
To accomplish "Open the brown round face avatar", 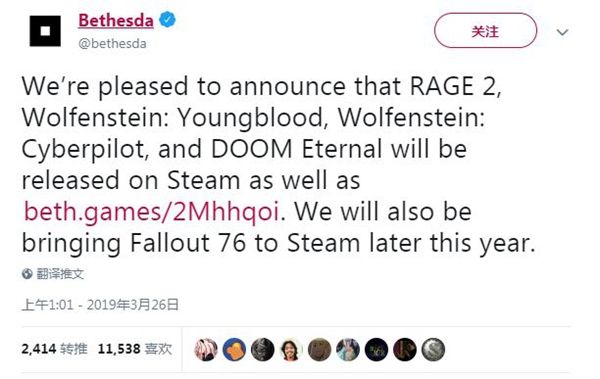I will (x=320, y=350).
